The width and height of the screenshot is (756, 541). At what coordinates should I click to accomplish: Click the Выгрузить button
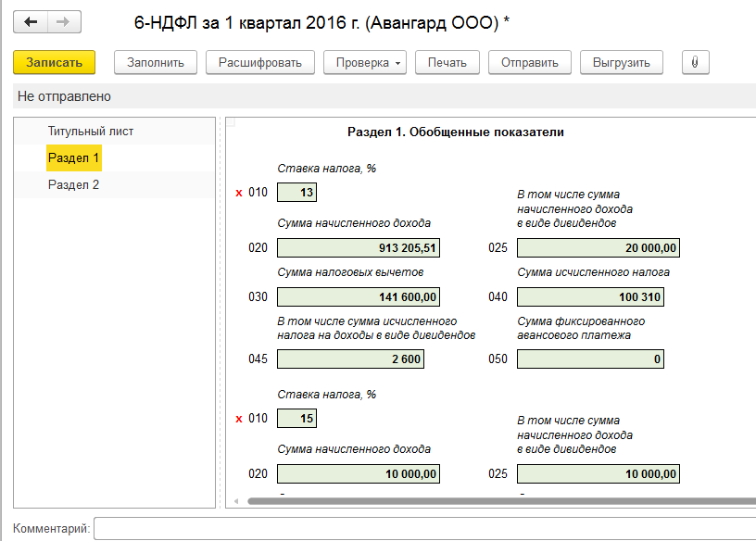point(622,62)
